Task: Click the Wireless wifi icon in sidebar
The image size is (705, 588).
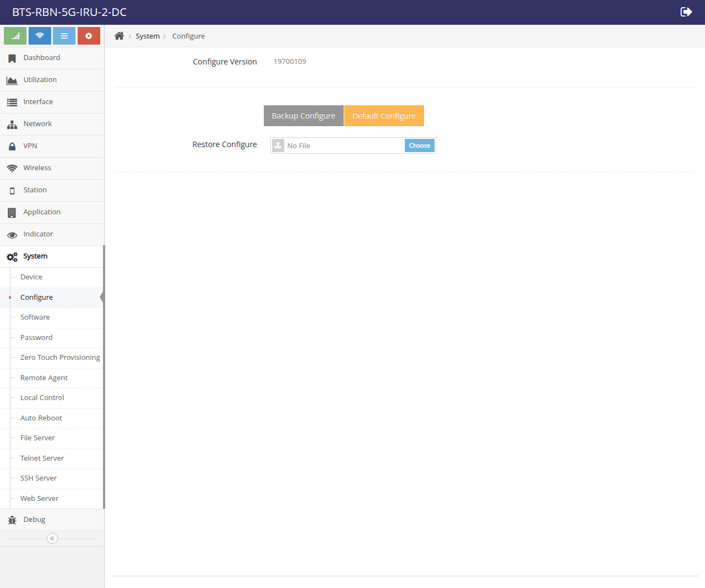Action: pyautogui.click(x=12, y=168)
